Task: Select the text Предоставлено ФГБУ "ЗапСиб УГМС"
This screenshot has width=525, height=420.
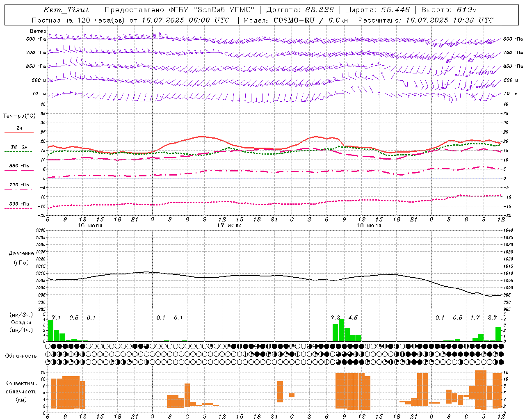Action: click(180, 10)
